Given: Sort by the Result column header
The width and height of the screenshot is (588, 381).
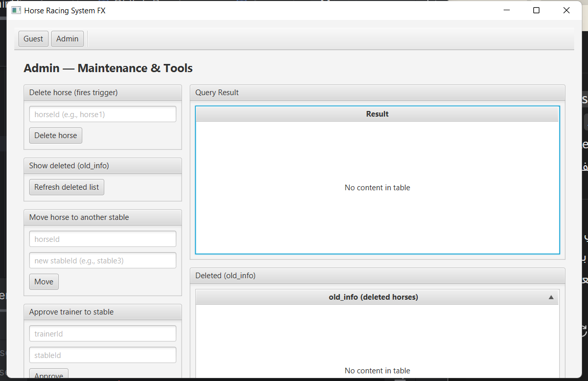Looking at the screenshot, I should (x=377, y=114).
